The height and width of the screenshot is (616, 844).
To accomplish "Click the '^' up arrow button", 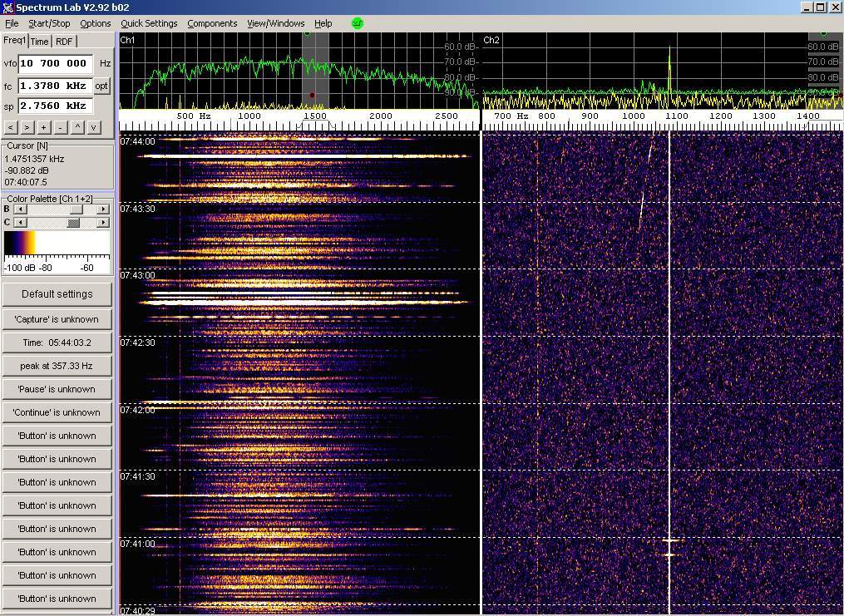I will tap(77, 127).
